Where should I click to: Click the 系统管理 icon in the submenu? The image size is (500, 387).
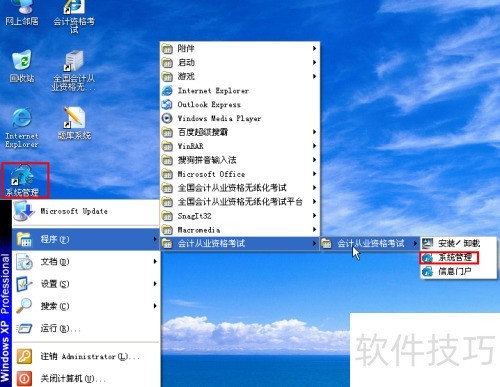(x=428, y=257)
